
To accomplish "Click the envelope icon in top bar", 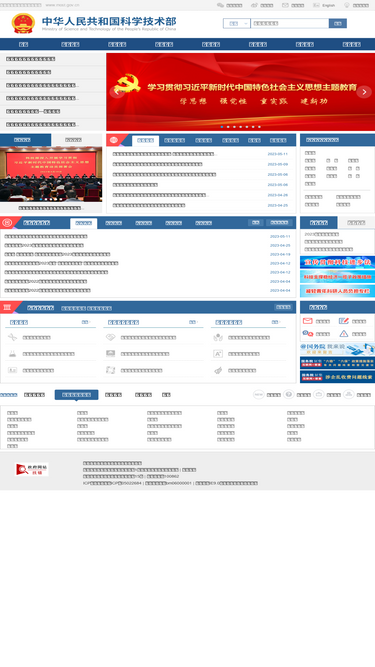I will (285, 5).
